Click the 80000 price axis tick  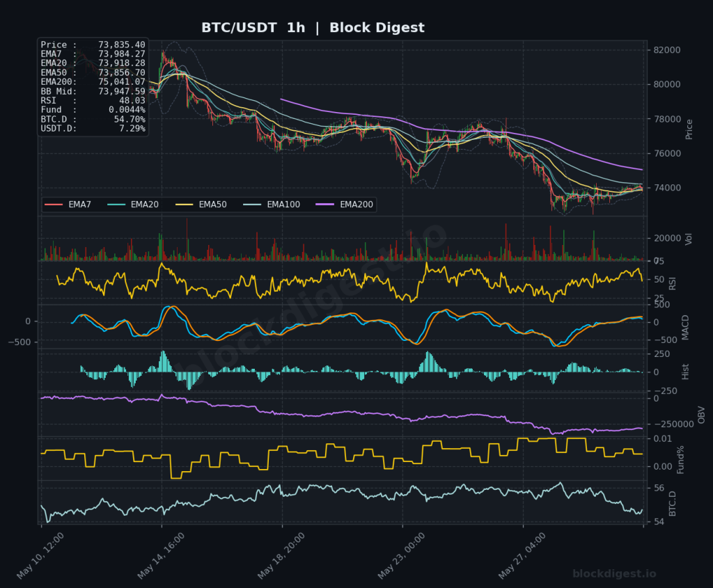coord(667,84)
